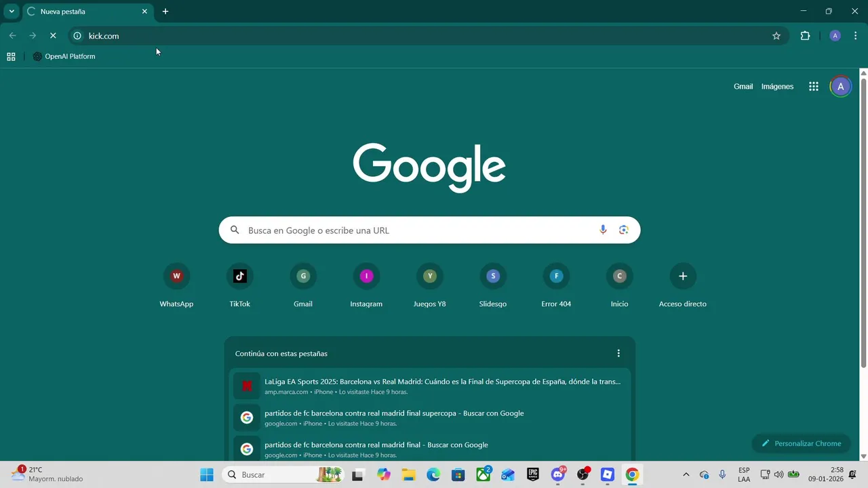This screenshot has height=488, width=868.
Task: Open the volume control in system tray
Action: coord(778,474)
